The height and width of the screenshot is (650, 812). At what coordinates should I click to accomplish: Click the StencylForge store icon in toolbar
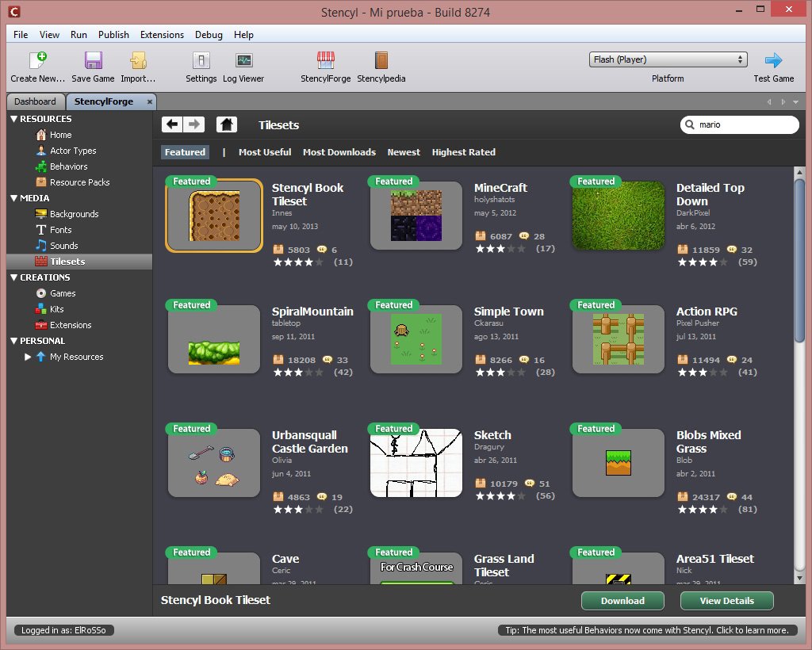pos(326,60)
